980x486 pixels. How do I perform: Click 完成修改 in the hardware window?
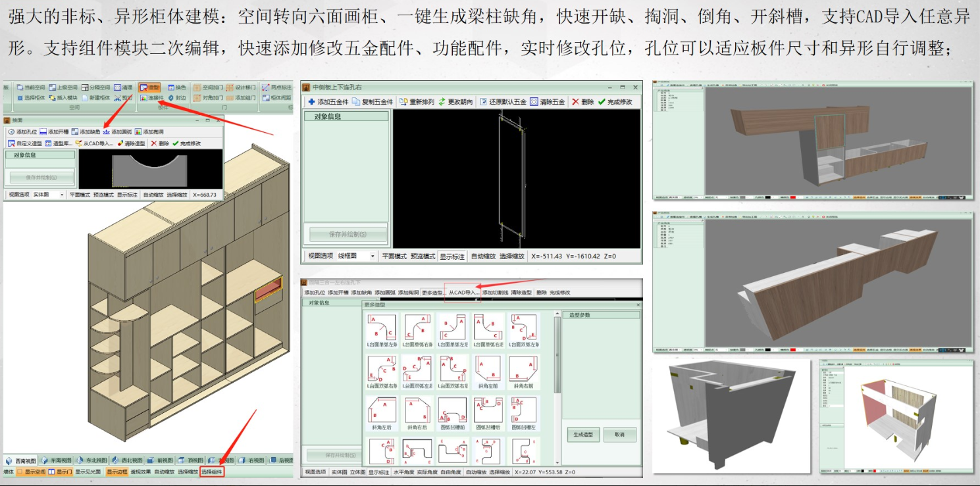(615, 102)
